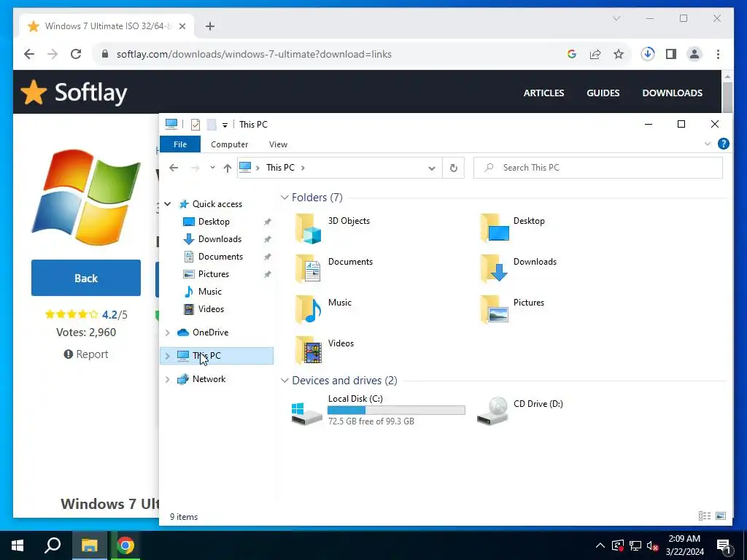747x560 pixels.
Task: Open taskbar search magnifier
Action: tap(53, 545)
